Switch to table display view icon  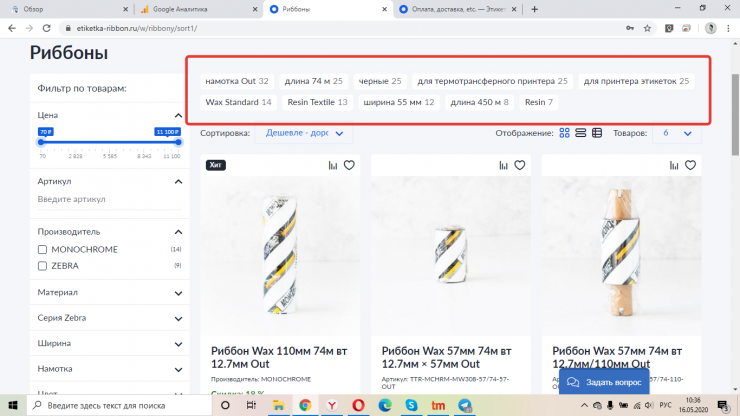[x=597, y=133]
